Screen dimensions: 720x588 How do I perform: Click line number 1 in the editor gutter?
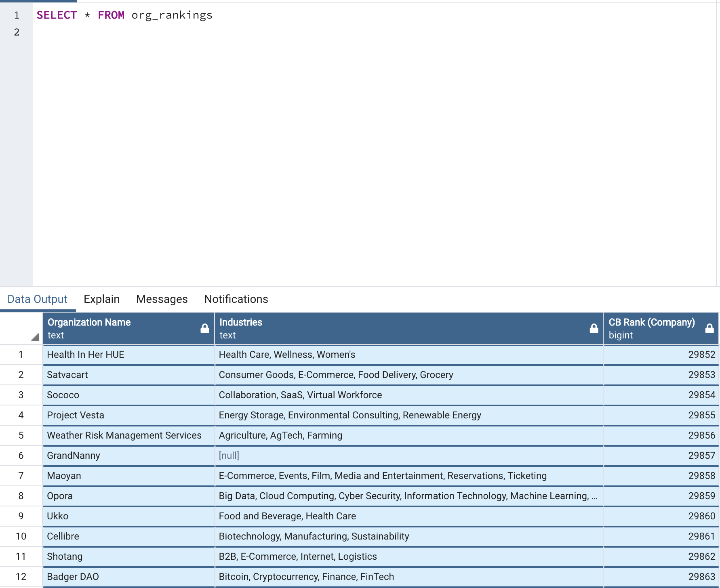(17, 15)
